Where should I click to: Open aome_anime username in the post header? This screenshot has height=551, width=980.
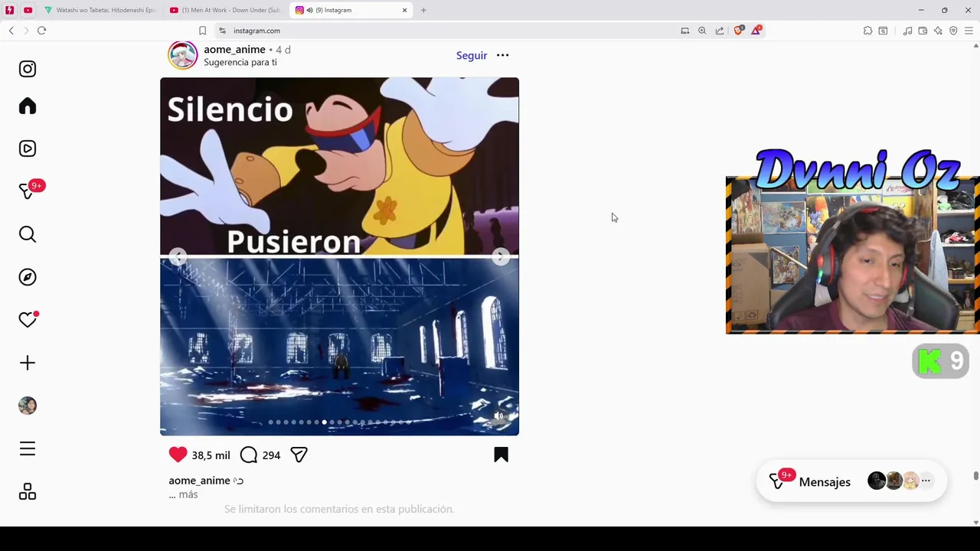coord(234,49)
